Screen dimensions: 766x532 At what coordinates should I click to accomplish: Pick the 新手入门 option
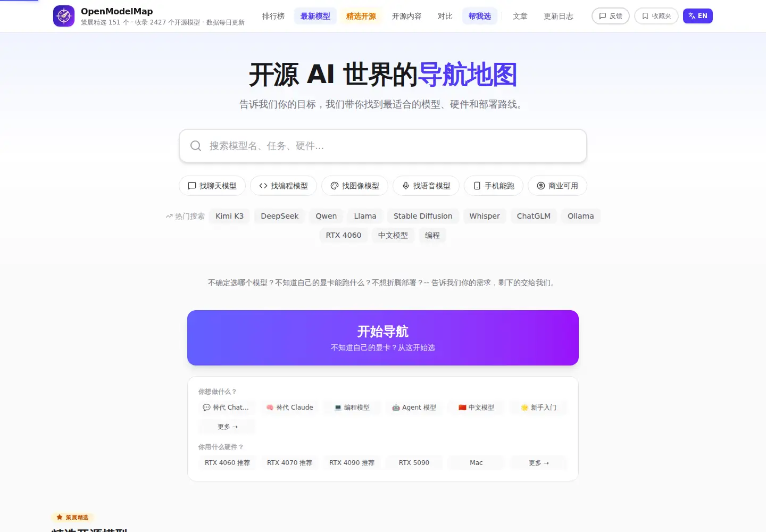[x=538, y=408]
